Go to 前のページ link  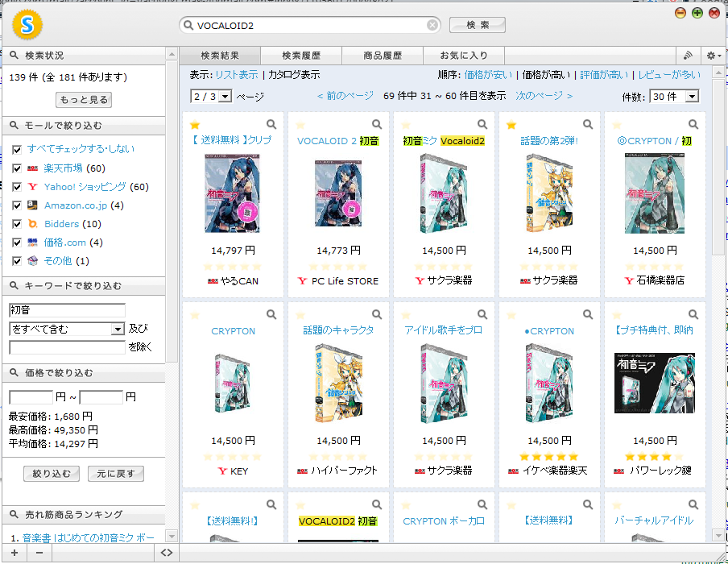[x=345, y=96]
